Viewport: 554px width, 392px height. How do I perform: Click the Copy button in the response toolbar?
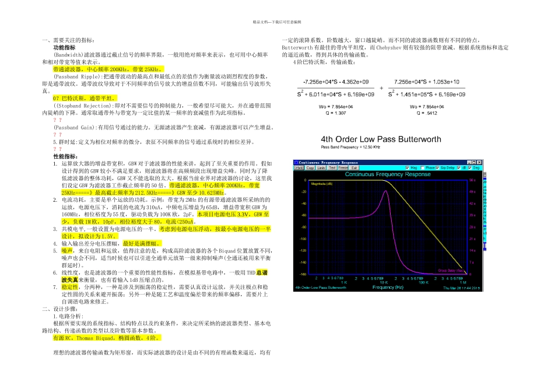click(310, 168)
